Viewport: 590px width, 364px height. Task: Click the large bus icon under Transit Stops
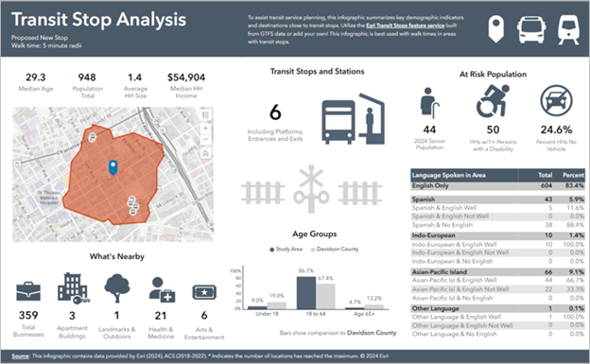(x=338, y=122)
